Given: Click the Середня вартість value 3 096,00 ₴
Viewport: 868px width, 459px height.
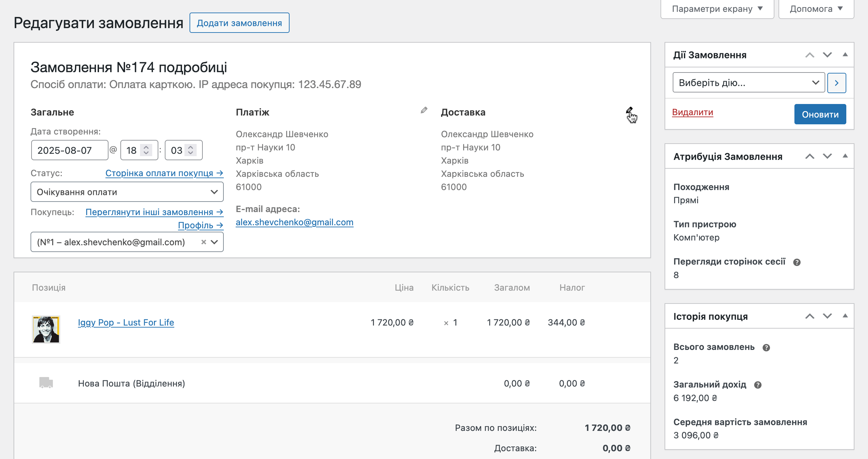Looking at the screenshot, I should tap(696, 435).
